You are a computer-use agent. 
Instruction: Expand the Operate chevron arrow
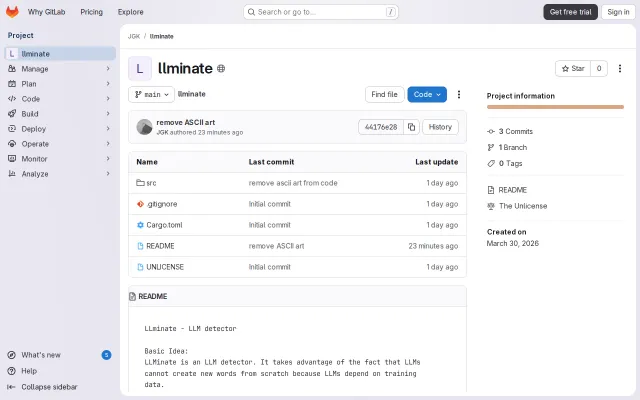point(108,144)
